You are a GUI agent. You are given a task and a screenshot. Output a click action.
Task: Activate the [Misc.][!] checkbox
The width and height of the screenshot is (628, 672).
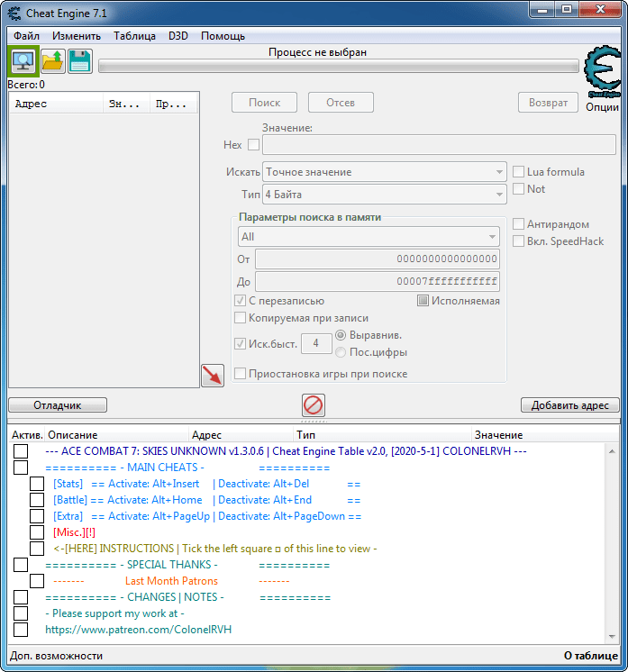pos(37,532)
